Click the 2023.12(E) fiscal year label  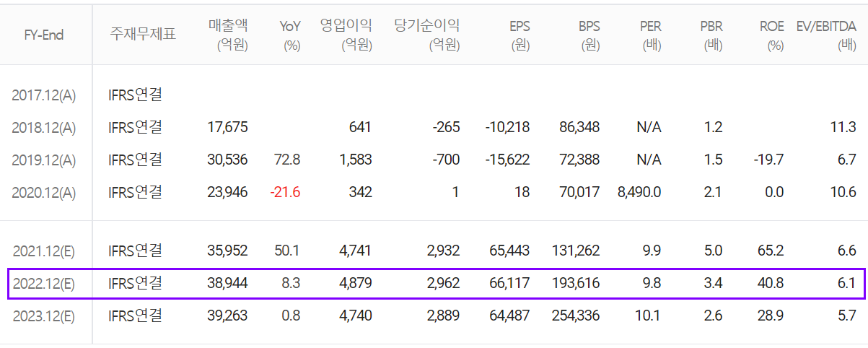[x=44, y=316]
